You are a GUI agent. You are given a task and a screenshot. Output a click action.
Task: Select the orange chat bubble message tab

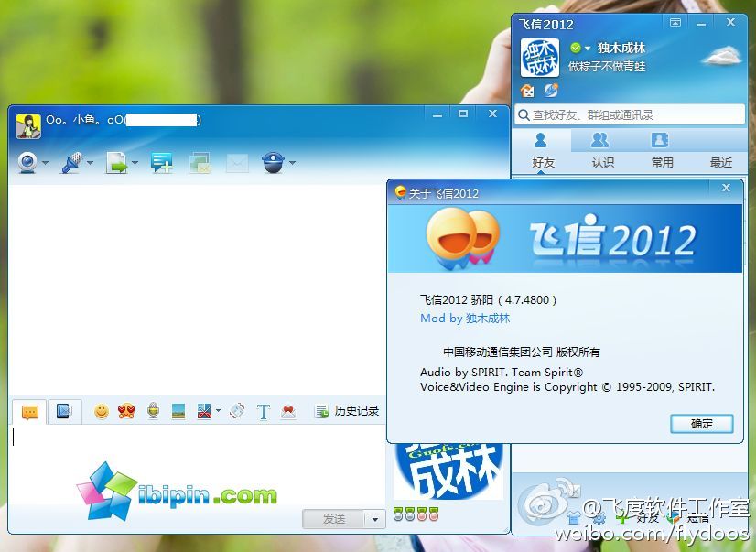click(x=29, y=412)
